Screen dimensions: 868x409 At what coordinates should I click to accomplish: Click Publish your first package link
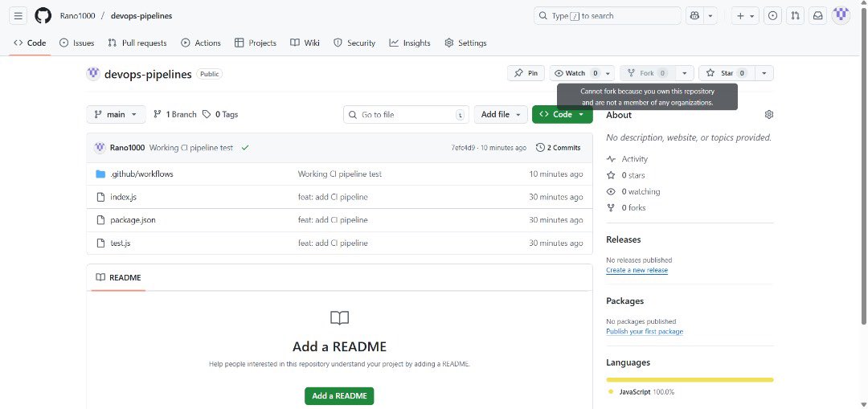tap(645, 332)
